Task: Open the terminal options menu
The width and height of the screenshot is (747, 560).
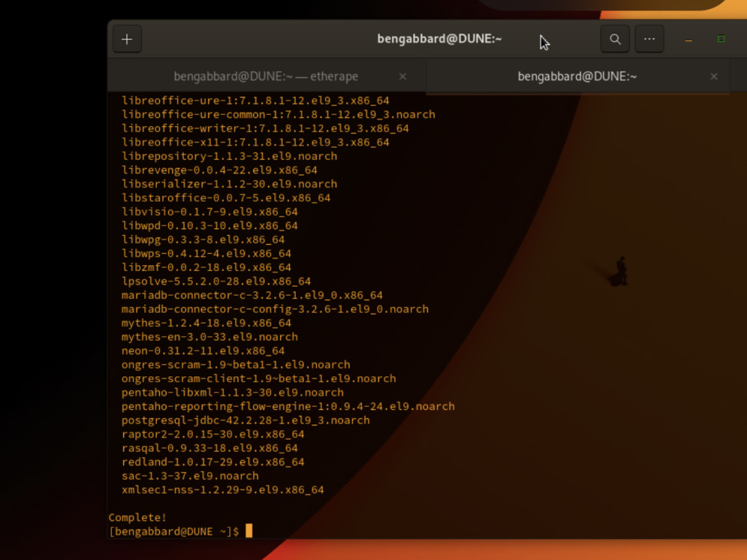Action: [x=649, y=39]
